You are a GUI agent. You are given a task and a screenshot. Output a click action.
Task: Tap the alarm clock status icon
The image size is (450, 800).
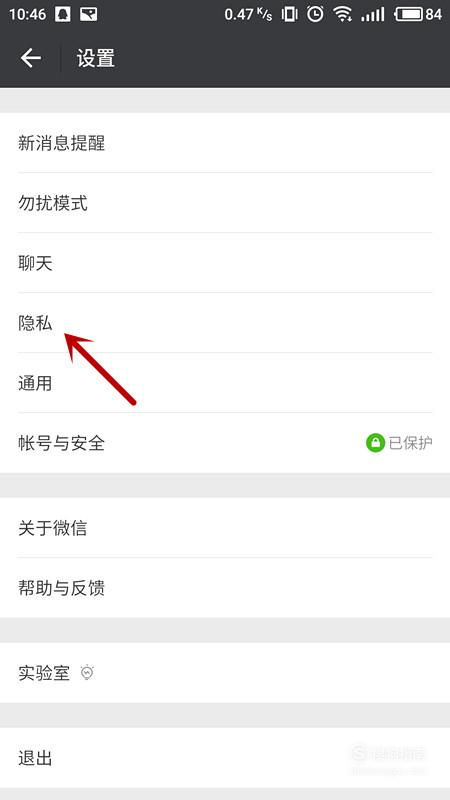315,14
